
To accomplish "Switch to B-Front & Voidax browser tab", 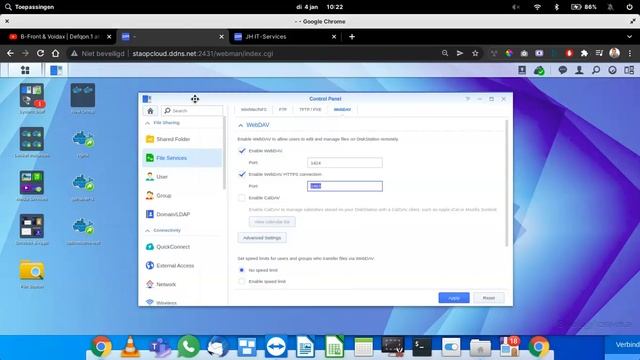I will pyautogui.click(x=60, y=37).
